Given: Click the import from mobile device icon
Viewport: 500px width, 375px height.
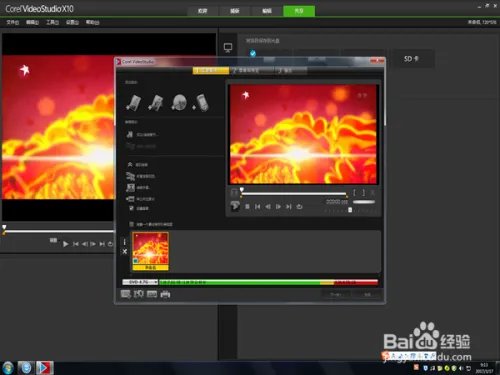Looking at the screenshot, I should [201, 103].
